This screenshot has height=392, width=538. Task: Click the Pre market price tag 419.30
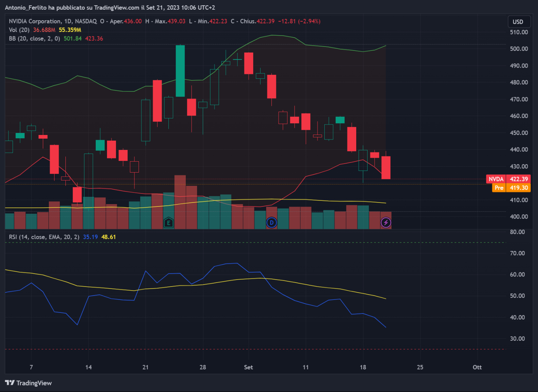[x=511, y=188]
